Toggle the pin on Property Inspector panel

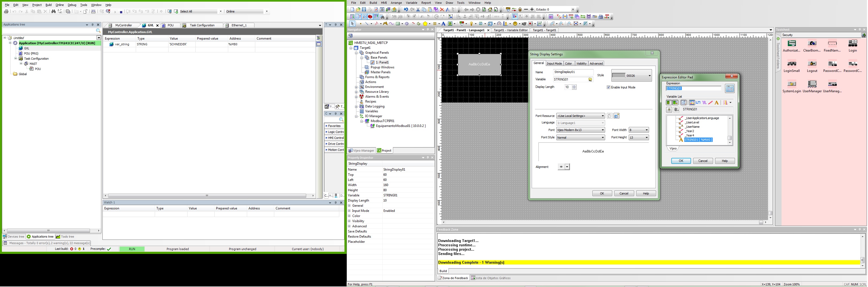[428, 158]
